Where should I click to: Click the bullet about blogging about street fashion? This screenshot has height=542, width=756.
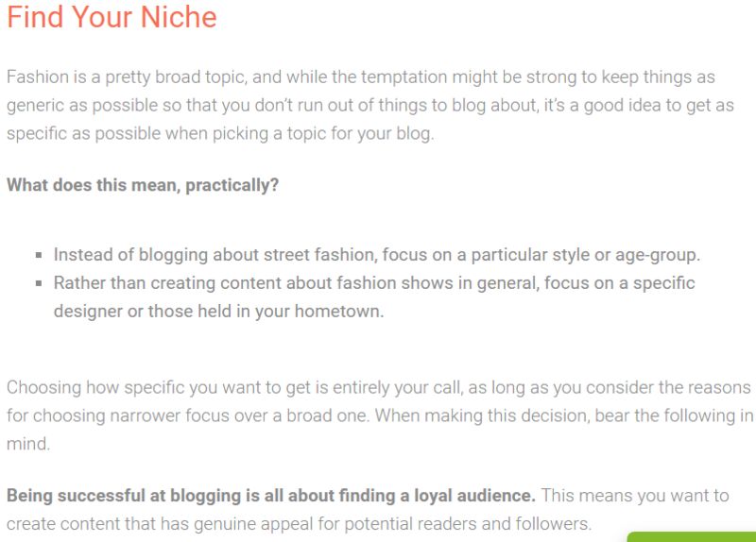pos(376,255)
